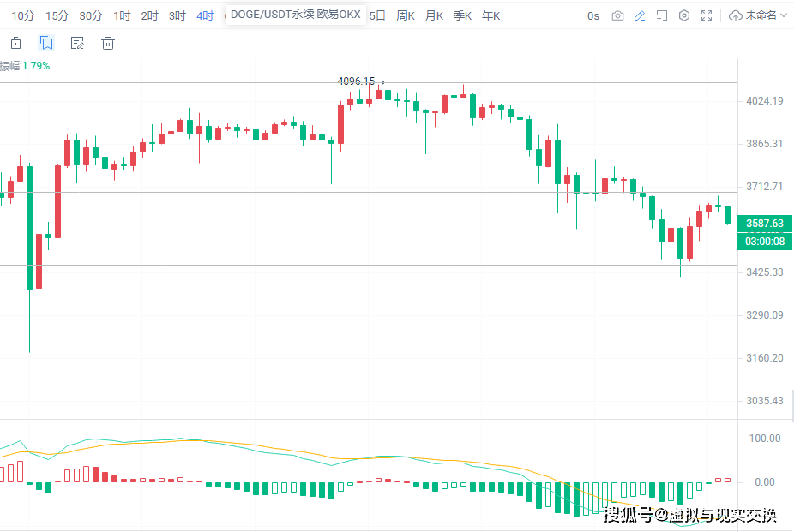The height and width of the screenshot is (532, 794).
Task: Click the 3425.33 price axis label
Action: pos(765,272)
